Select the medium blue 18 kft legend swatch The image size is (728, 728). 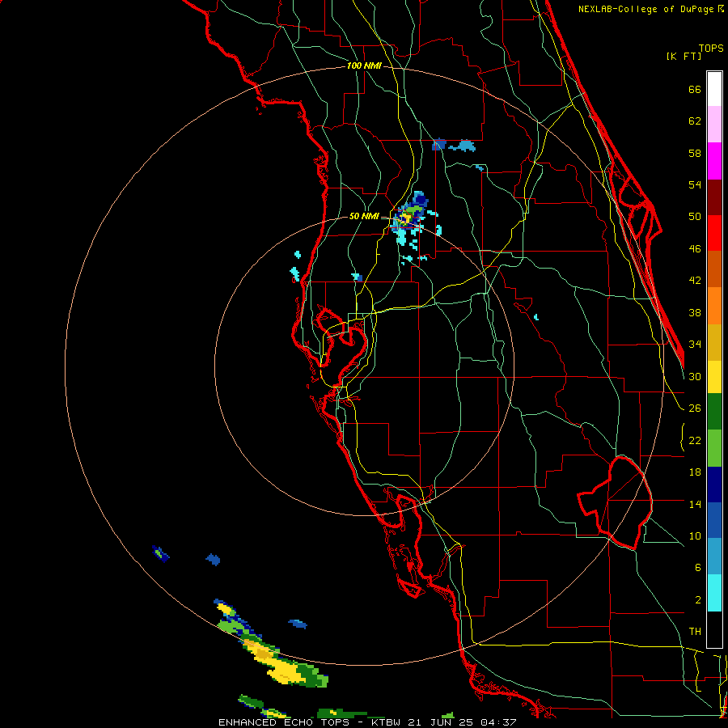coord(714,520)
